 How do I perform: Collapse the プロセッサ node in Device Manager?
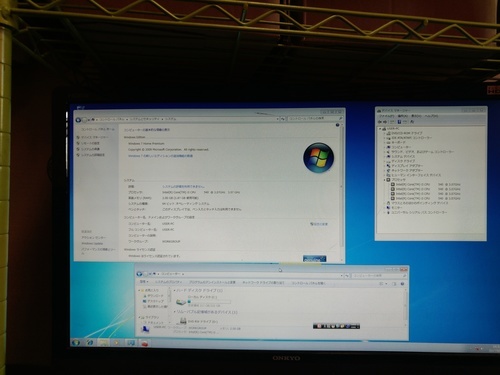tap(384, 180)
